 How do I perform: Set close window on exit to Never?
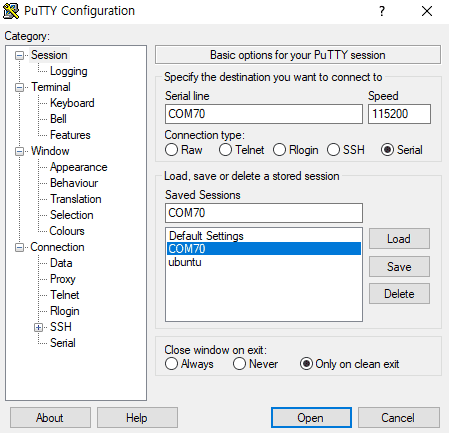pos(239,364)
